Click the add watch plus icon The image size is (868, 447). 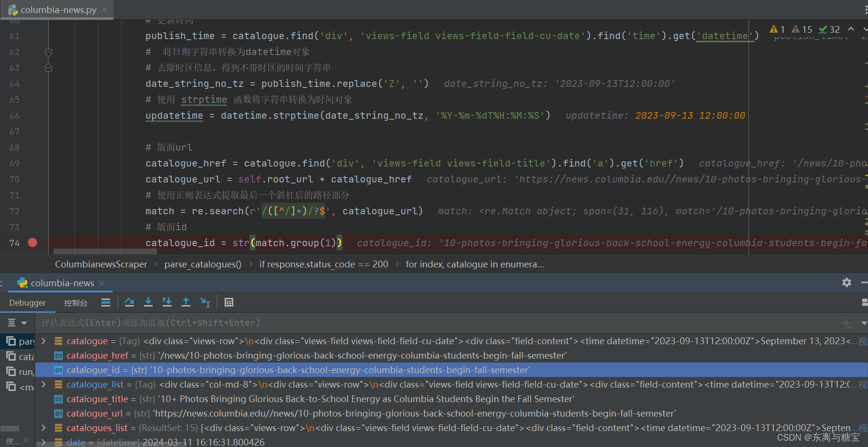click(x=847, y=323)
